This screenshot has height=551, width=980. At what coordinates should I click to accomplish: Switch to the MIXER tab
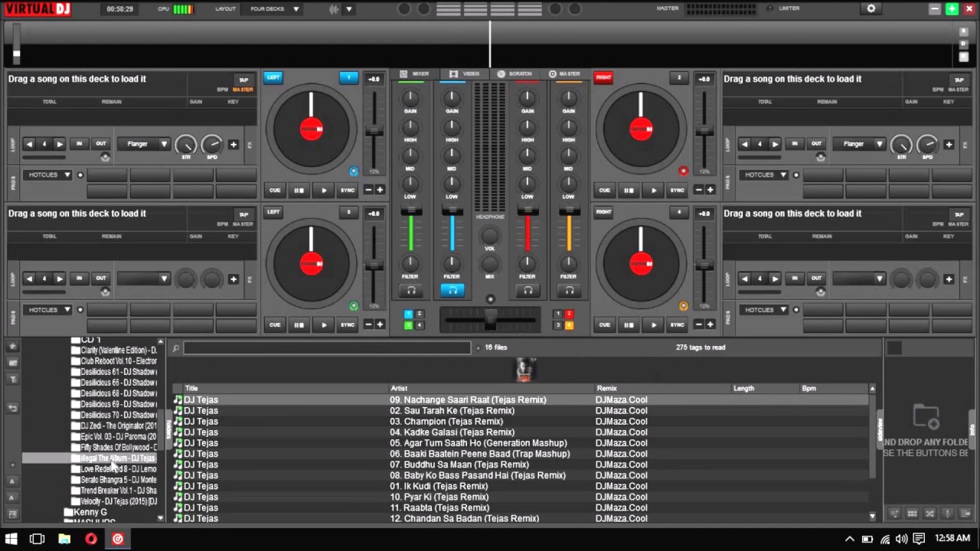(414, 74)
